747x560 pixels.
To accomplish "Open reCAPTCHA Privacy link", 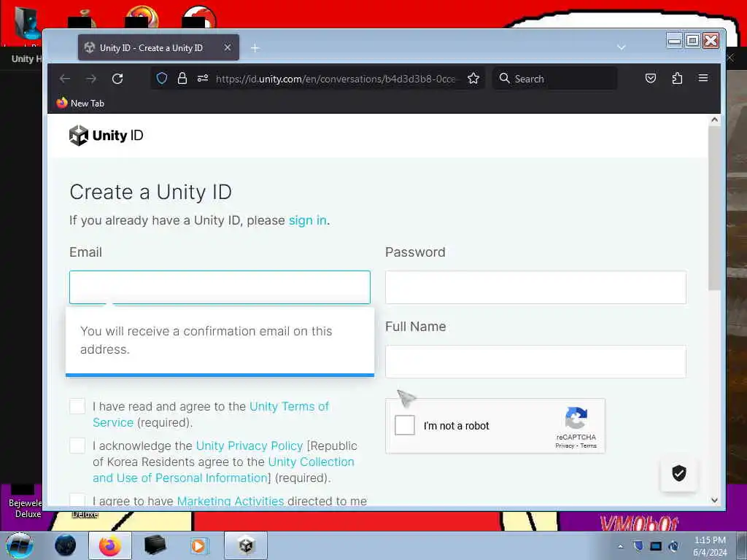I will [x=565, y=446].
